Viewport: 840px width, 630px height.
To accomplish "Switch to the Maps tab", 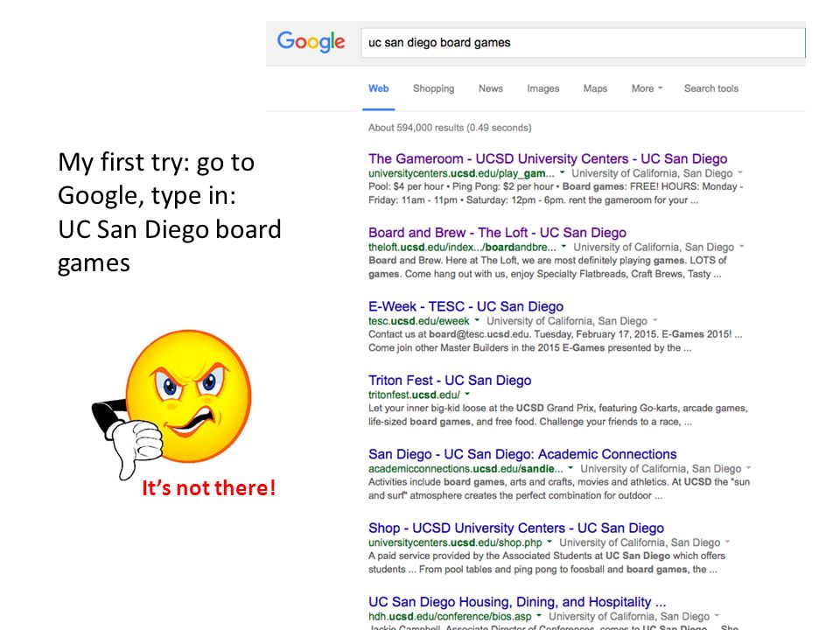I will click(x=595, y=88).
